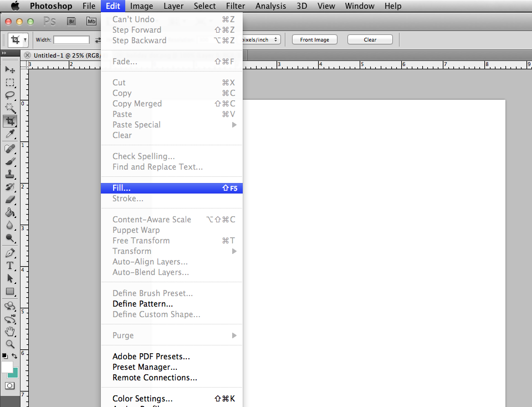This screenshot has height=407, width=532.
Task: Click the Front Image button
Action: tap(315, 40)
